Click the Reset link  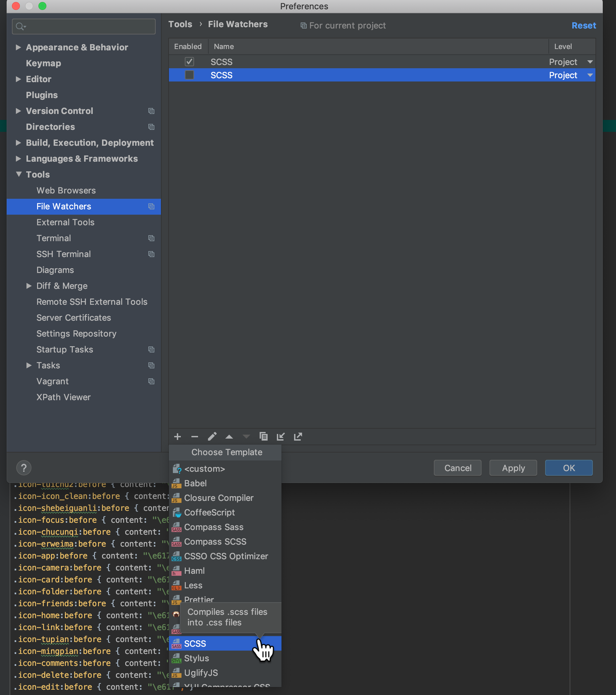click(584, 26)
